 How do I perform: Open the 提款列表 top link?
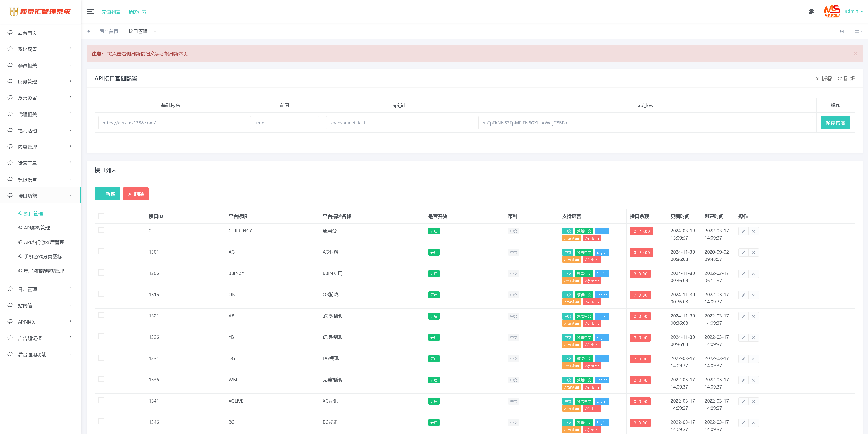(x=137, y=12)
